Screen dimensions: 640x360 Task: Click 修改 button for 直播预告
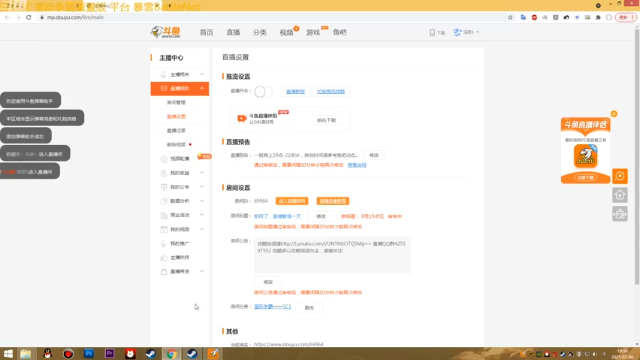tap(374, 155)
